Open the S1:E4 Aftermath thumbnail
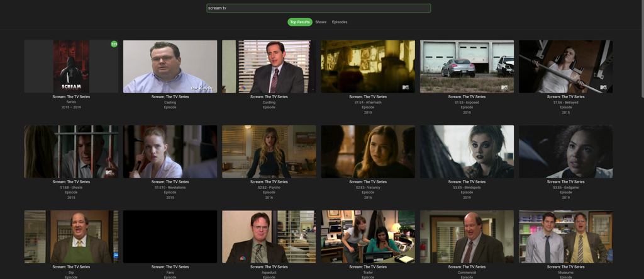This screenshot has width=644, height=279. [x=368, y=66]
